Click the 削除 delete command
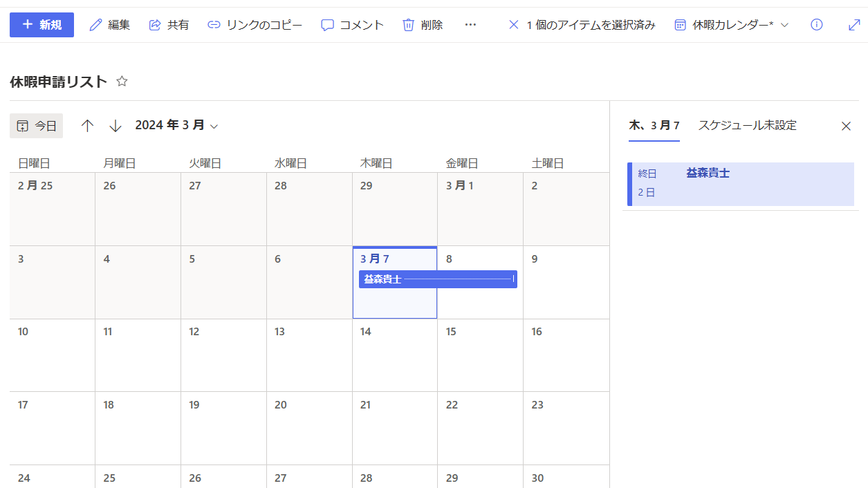Viewport: 868px width, 488px height. pos(423,25)
